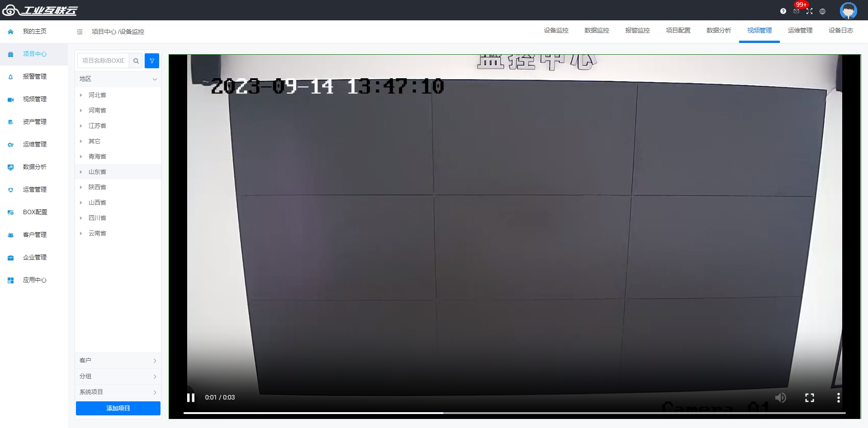This screenshot has height=428, width=868.
Task: Expand the 河北省 tree node
Action: (x=81, y=95)
